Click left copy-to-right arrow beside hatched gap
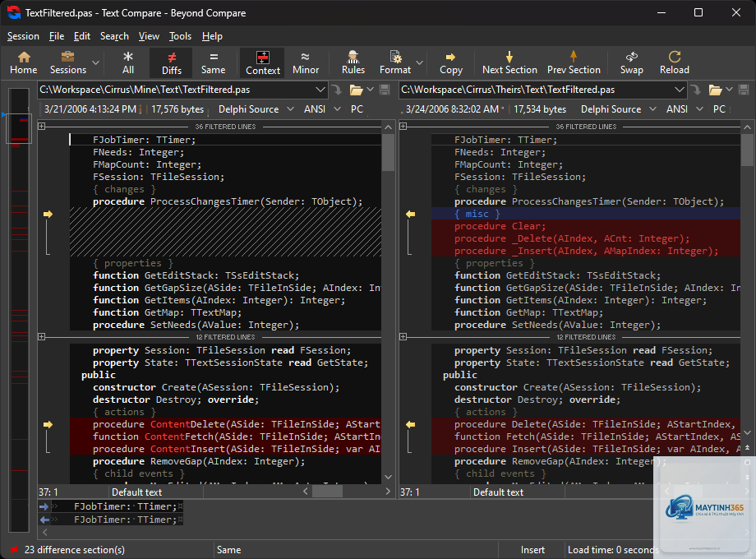 [x=48, y=214]
